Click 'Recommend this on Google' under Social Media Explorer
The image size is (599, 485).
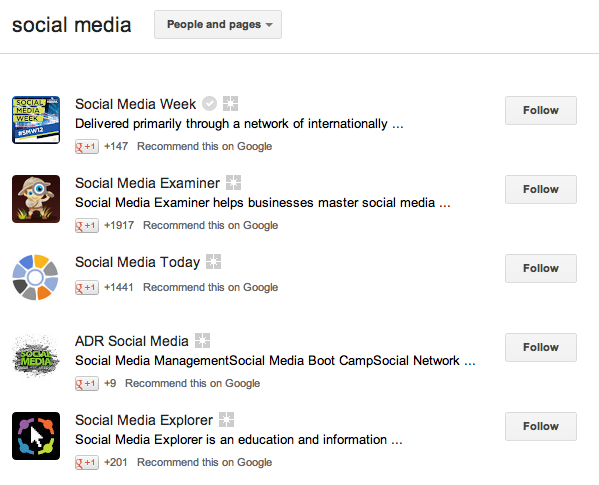[204, 462]
